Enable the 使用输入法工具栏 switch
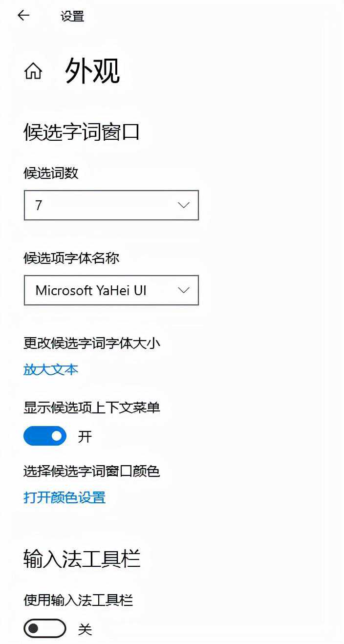Viewport: 344px width, 644px height. click(45, 628)
